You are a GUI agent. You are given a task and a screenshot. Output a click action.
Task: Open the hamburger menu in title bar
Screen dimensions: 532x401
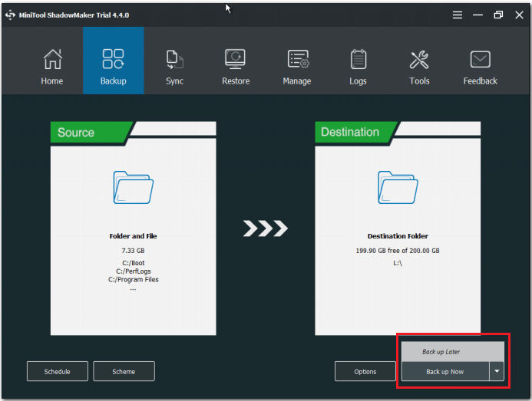[458, 15]
